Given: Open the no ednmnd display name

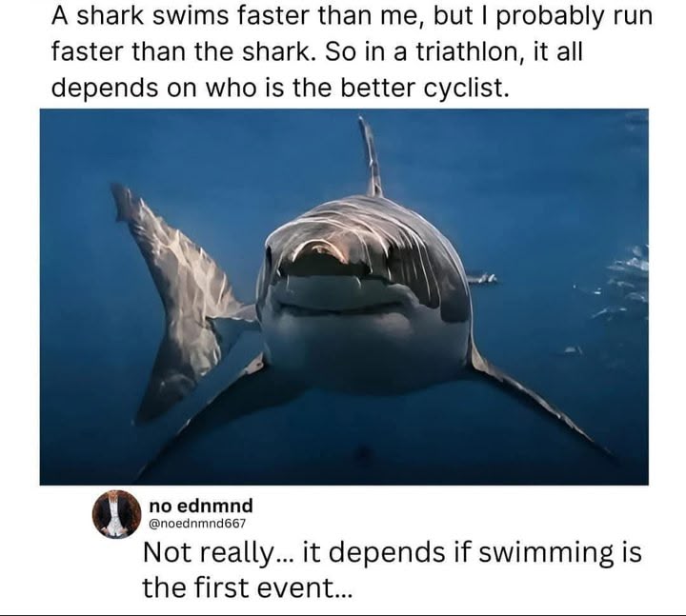Looking at the screenshot, I should coord(201,506).
